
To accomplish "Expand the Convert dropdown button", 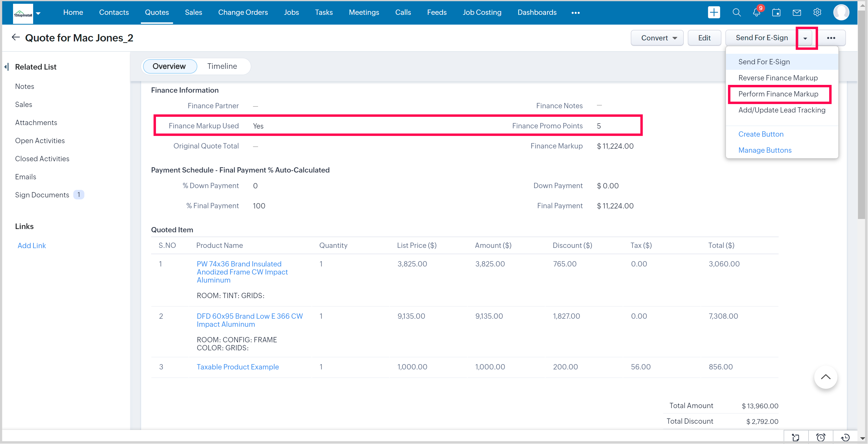I will click(657, 38).
